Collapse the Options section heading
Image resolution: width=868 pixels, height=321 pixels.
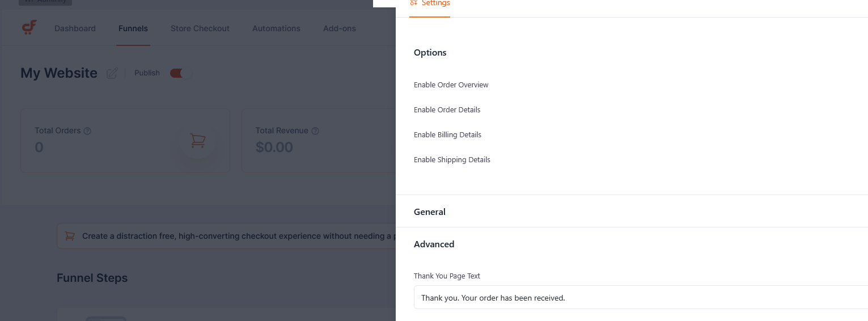pyautogui.click(x=430, y=53)
